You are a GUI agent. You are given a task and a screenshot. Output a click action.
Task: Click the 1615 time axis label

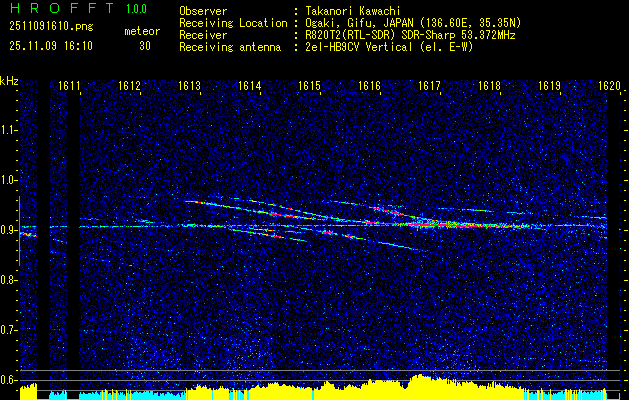click(x=310, y=86)
